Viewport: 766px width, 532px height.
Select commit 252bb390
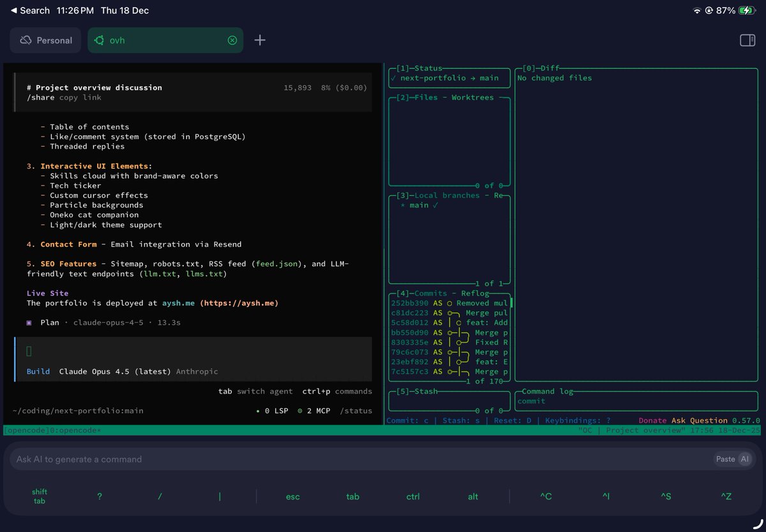pos(449,303)
